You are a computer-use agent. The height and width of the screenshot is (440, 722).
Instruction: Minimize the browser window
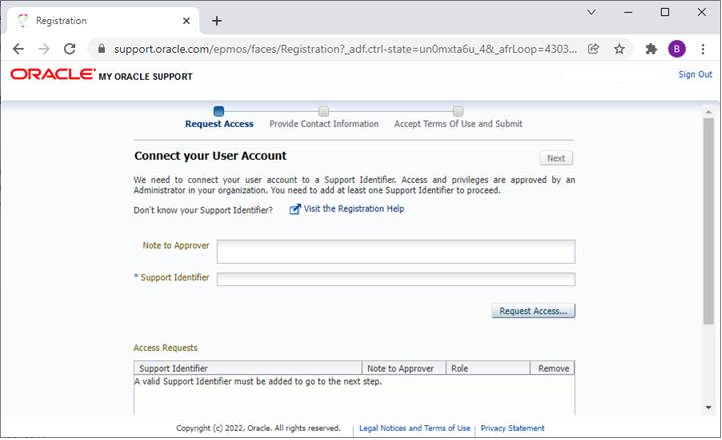tap(628, 12)
